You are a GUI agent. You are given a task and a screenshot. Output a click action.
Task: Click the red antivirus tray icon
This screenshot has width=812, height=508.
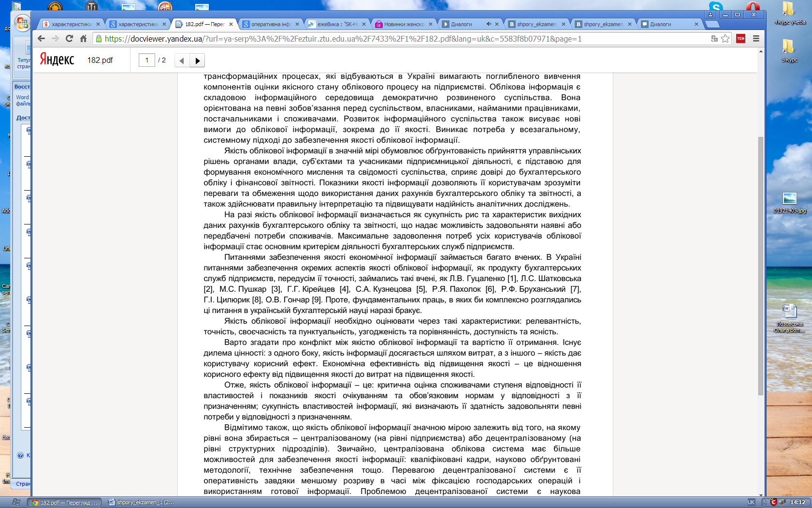773,502
